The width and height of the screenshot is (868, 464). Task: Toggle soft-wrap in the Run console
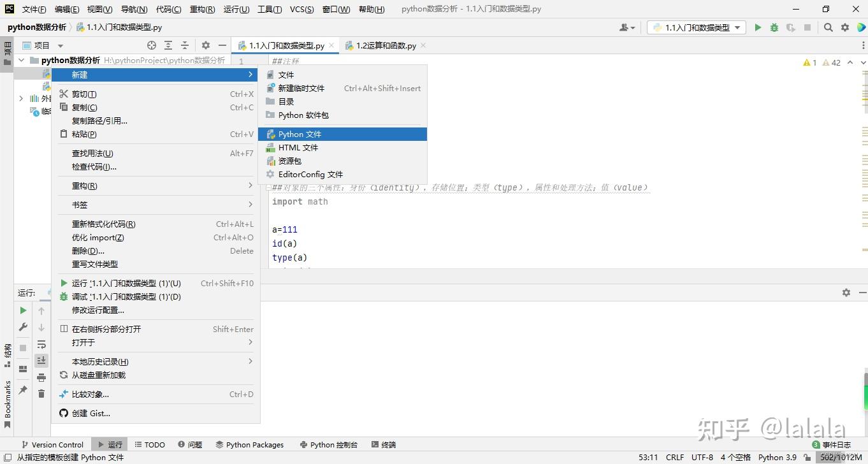click(41, 344)
